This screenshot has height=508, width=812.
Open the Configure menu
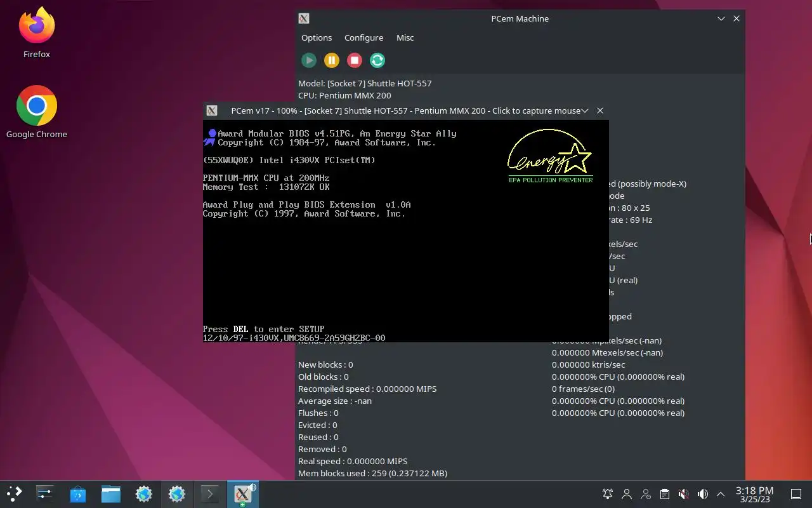click(363, 37)
